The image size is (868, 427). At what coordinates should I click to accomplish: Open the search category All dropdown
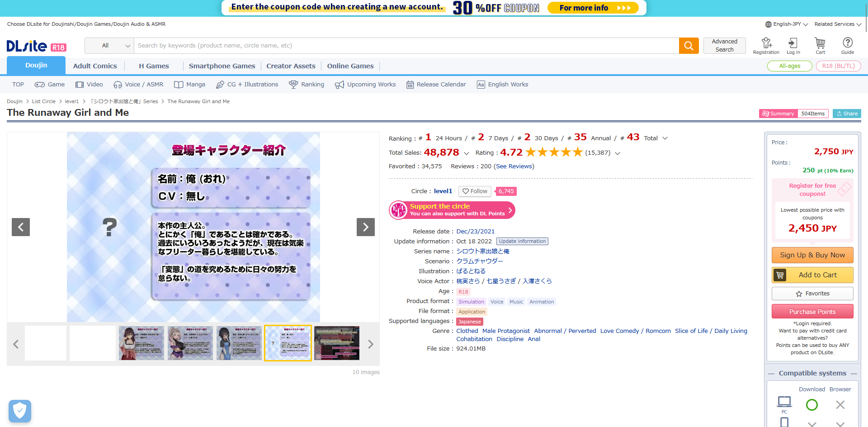pos(109,46)
